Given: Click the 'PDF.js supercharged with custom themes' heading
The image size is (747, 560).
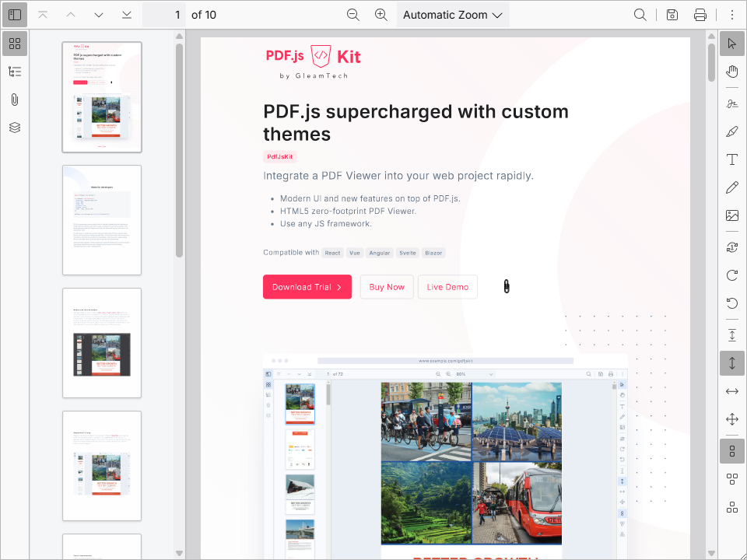Looking at the screenshot, I should point(416,123).
